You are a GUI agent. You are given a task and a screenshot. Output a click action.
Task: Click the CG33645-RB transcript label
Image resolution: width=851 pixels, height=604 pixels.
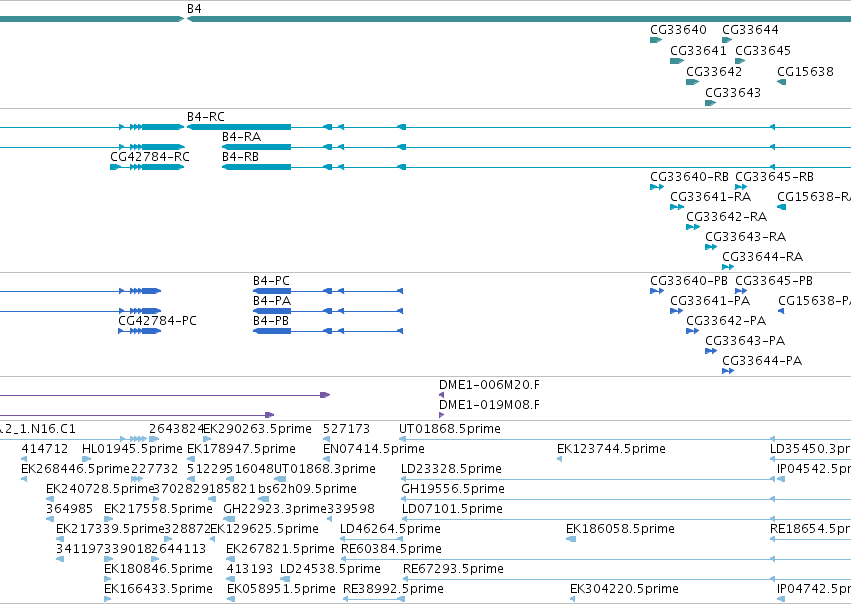point(774,177)
